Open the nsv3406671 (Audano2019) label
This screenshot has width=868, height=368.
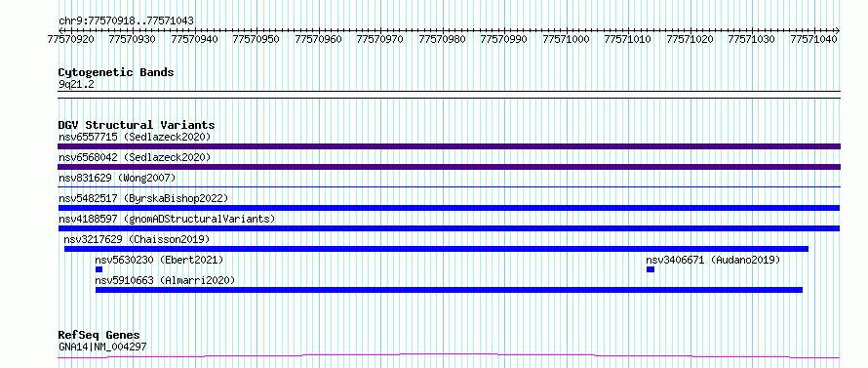(713, 260)
